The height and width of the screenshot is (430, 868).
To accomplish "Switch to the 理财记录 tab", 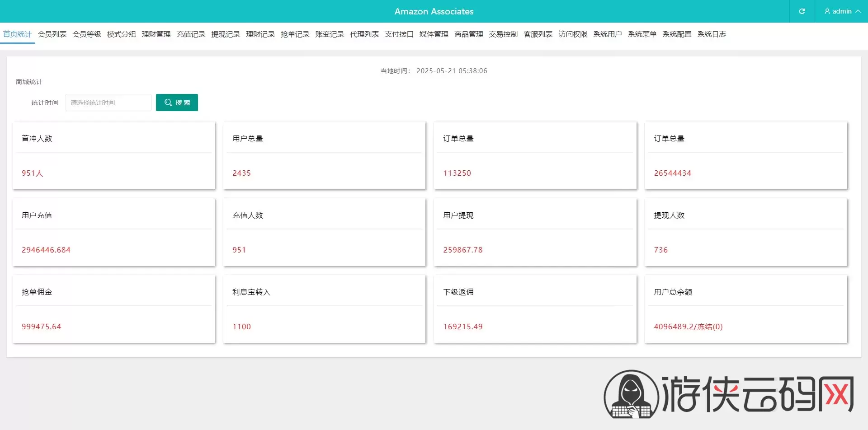I will coord(260,34).
